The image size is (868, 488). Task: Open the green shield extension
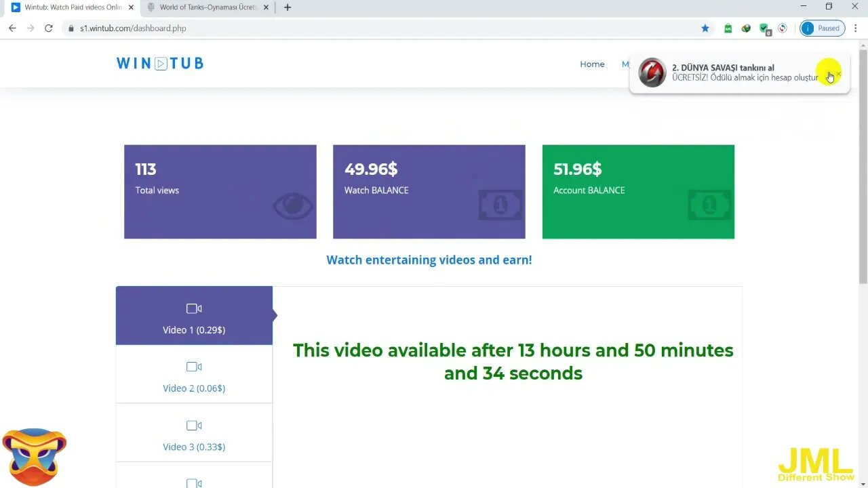pos(764,28)
